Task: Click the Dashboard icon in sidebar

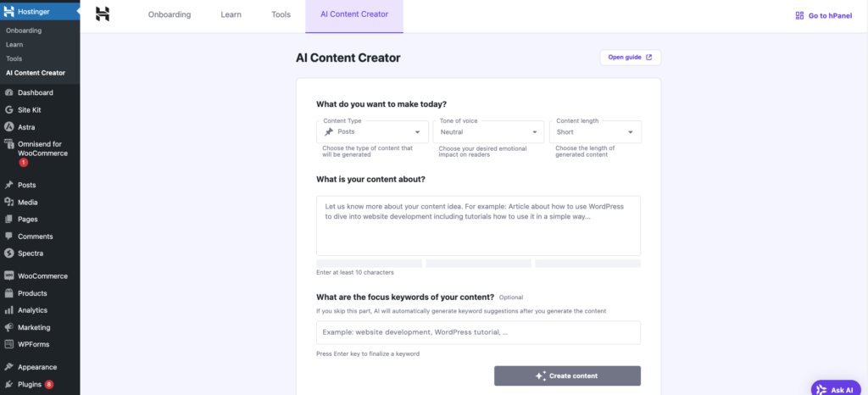Action: click(8, 92)
